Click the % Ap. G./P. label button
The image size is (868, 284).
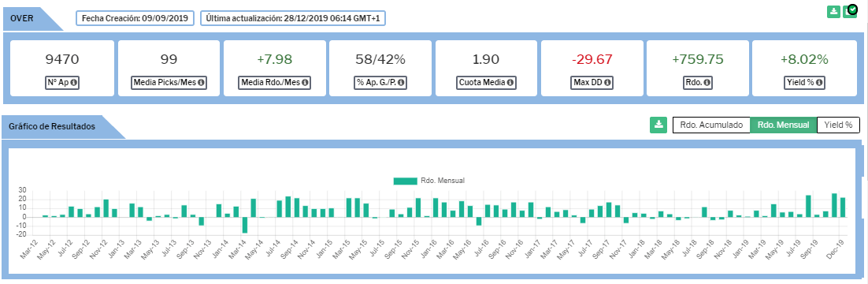click(x=380, y=83)
